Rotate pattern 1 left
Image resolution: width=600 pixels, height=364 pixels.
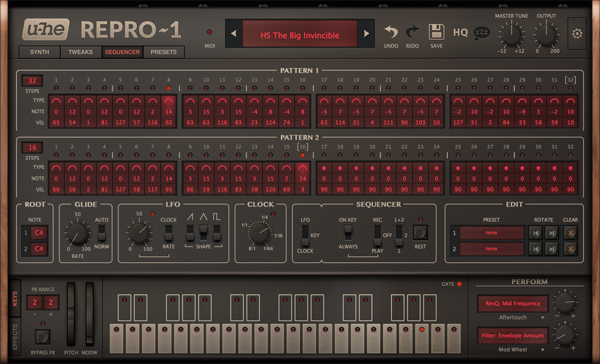(536, 233)
